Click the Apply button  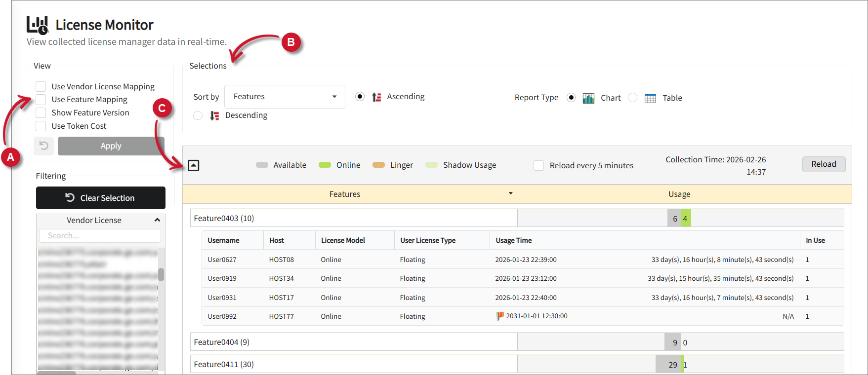coord(111,146)
